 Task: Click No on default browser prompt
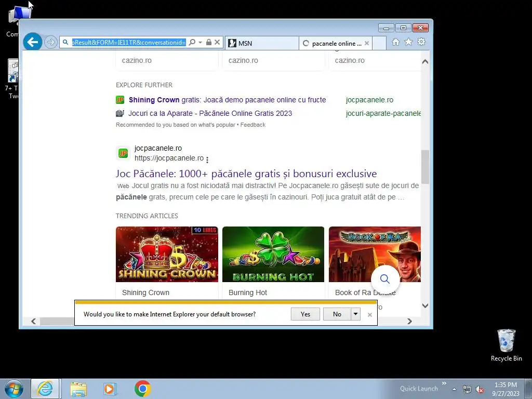coord(337,314)
